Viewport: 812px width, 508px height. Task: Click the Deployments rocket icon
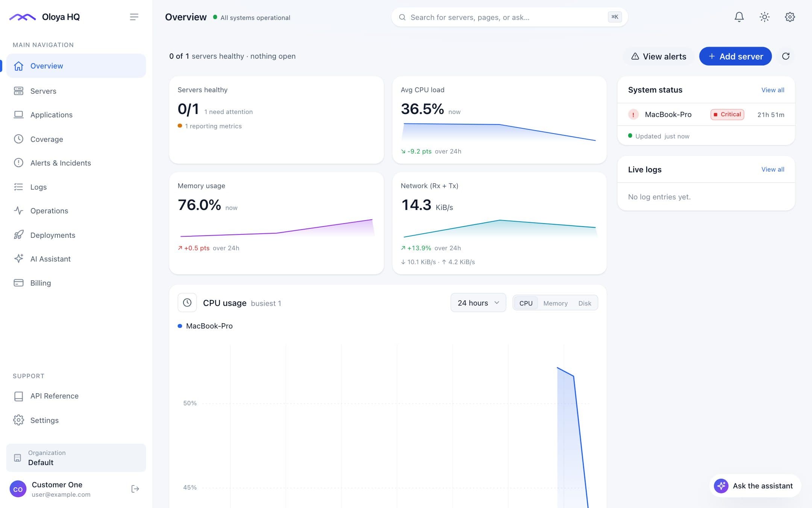coord(18,235)
